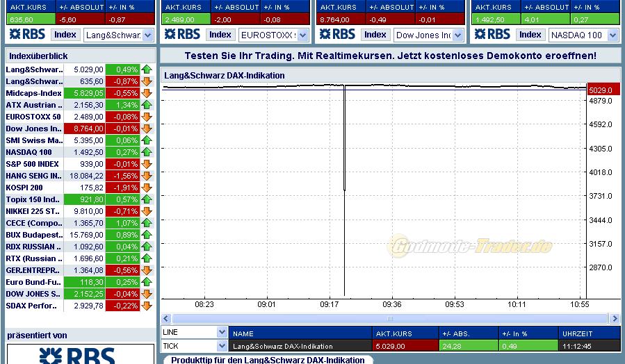Click the Index button beside NASDAQ 100 selector
Image resolution: width=625 pixels, height=364 pixels.
coord(530,35)
